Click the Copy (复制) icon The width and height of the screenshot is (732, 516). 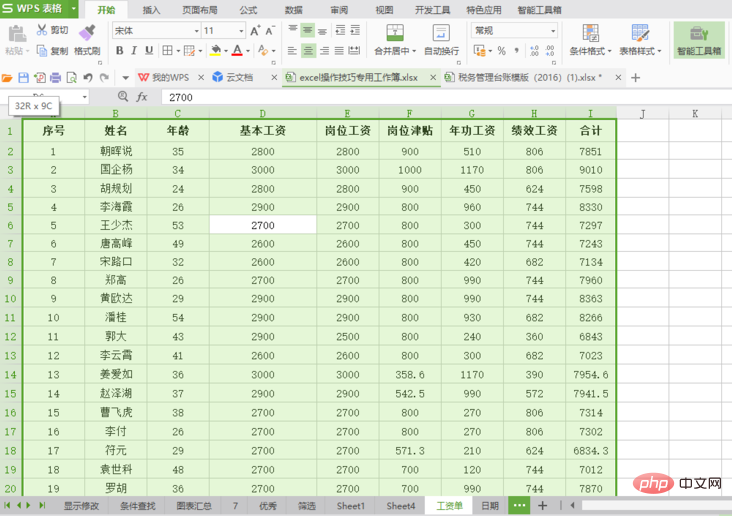click(x=42, y=50)
